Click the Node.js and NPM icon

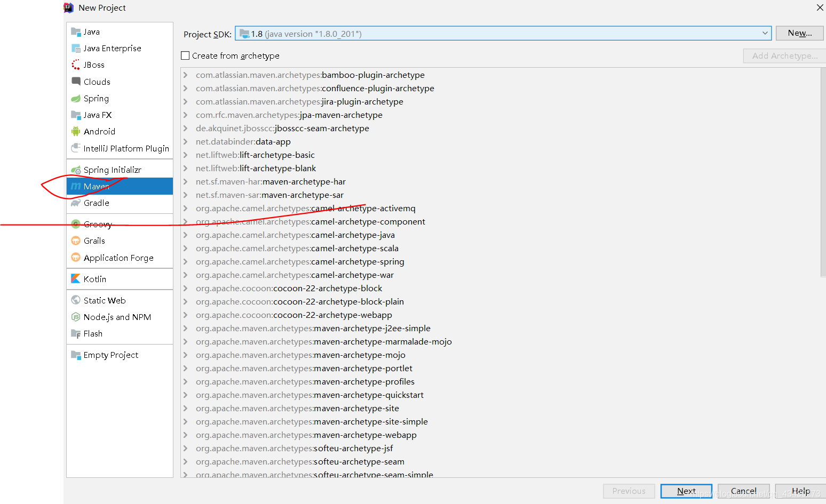click(x=76, y=317)
